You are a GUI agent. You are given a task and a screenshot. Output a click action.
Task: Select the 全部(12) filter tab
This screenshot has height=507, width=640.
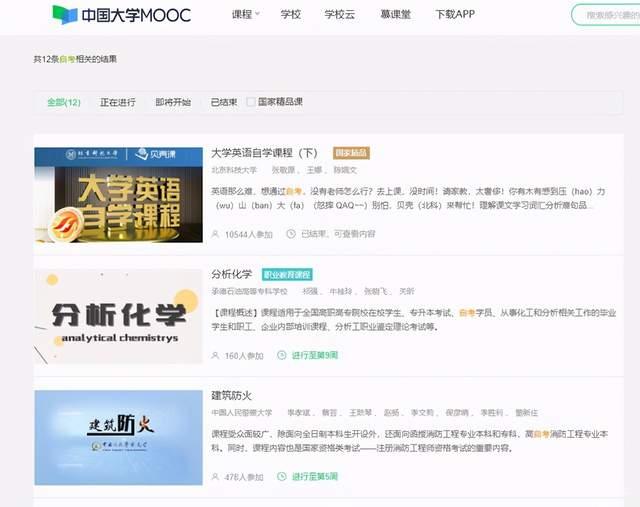click(64, 102)
